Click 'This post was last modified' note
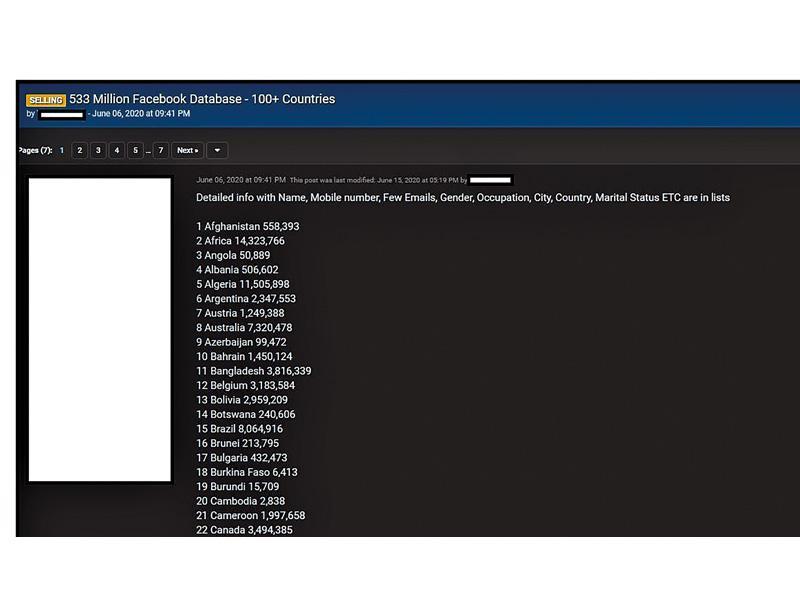This screenshot has width=800, height=600. pos(379,180)
